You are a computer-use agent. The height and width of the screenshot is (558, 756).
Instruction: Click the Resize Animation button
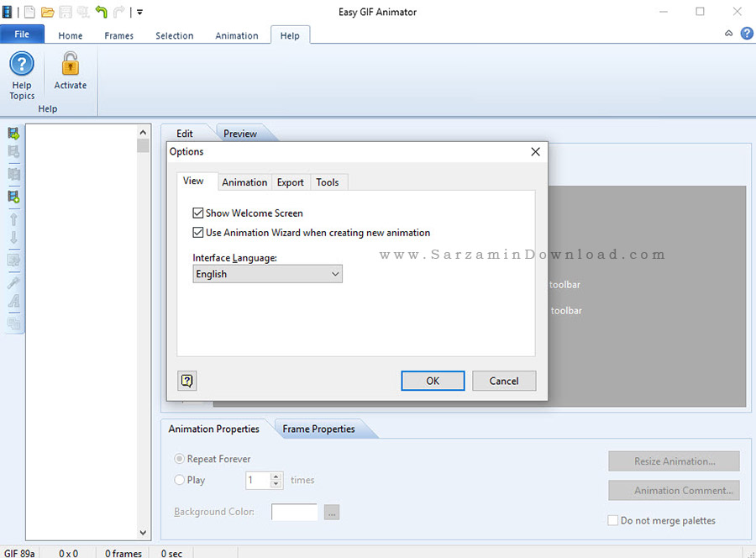click(674, 461)
